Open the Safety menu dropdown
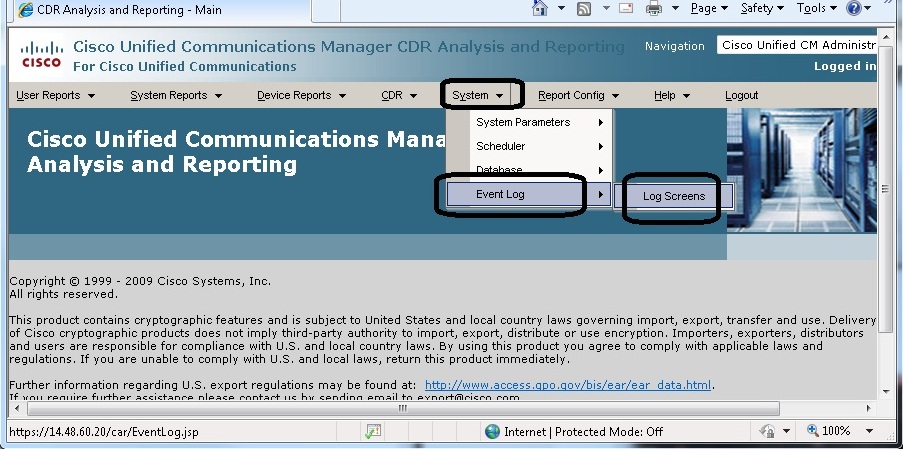The image size is (903, 449). (x=762, y=9)
